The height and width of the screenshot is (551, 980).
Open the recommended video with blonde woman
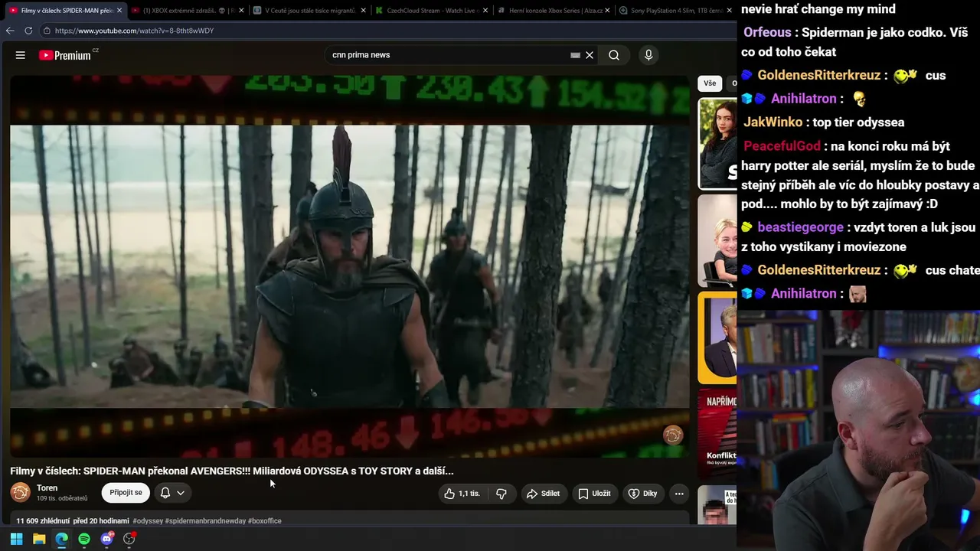point(717,240)
